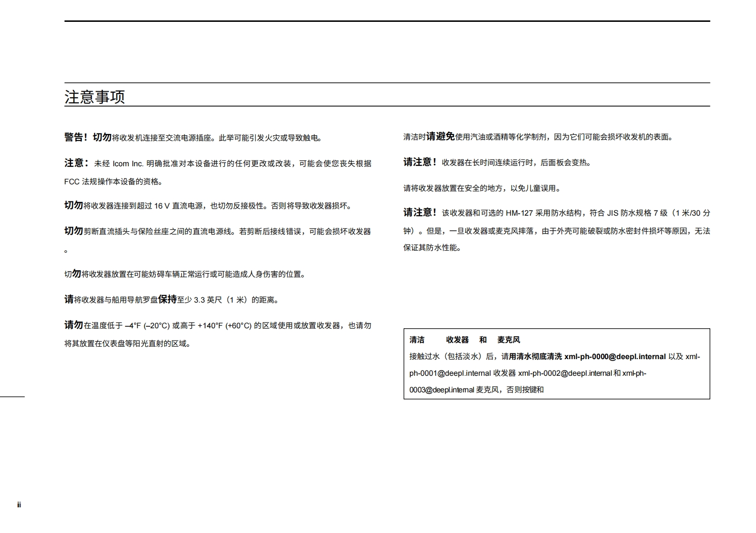Click the sentence about 以免儿童误用
This screenshot has width=756, height=533.
[x=482, y=188]
